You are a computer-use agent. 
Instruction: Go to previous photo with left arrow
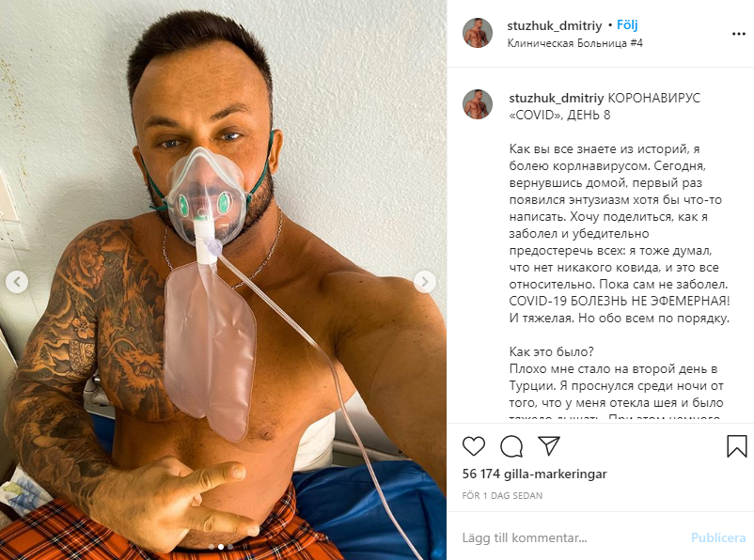(x=17, y=282)
